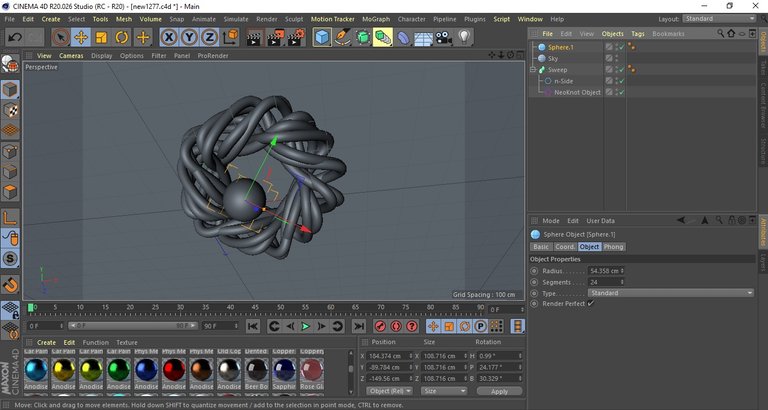
Task: Activate the Rotate tool
Action: pyautogui.click(x=122, y=37)
